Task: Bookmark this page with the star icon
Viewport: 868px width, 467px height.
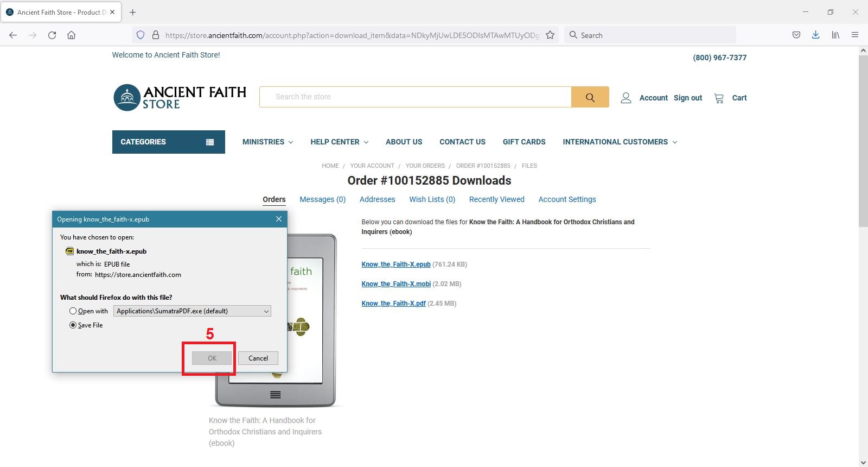Action: coord(550,35)
